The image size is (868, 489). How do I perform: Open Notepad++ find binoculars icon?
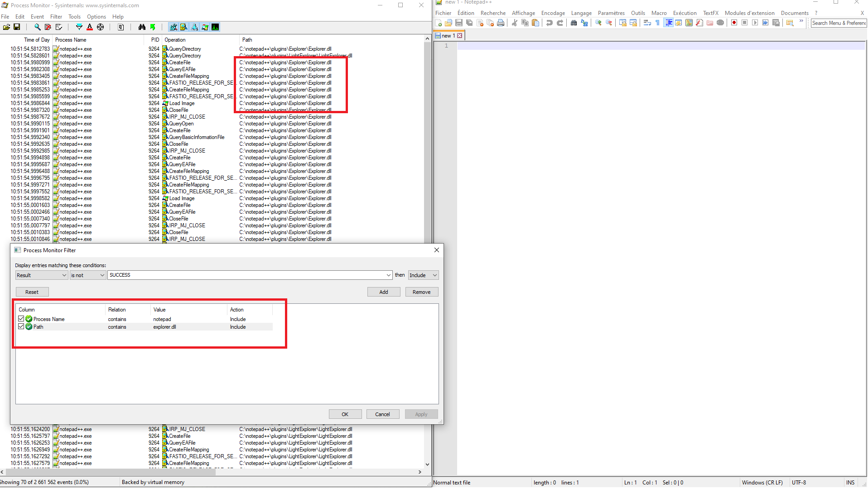(x=574, y=23)
